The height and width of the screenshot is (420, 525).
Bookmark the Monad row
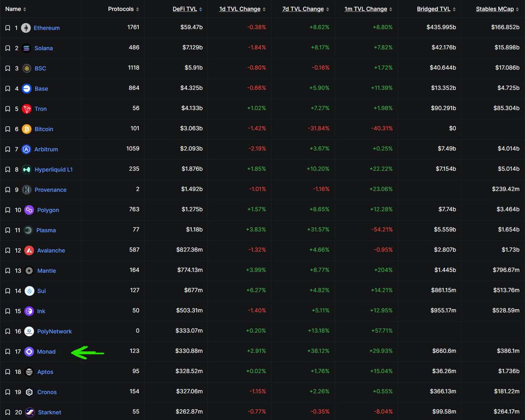click(7, 351)
